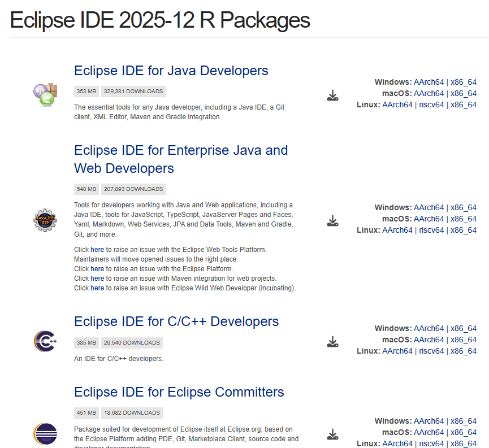Image resolution: width=489 pixels, height=448 pixels.
Task: Download Eclipse Committers Linux x86_64
Action: coord(464,443)
